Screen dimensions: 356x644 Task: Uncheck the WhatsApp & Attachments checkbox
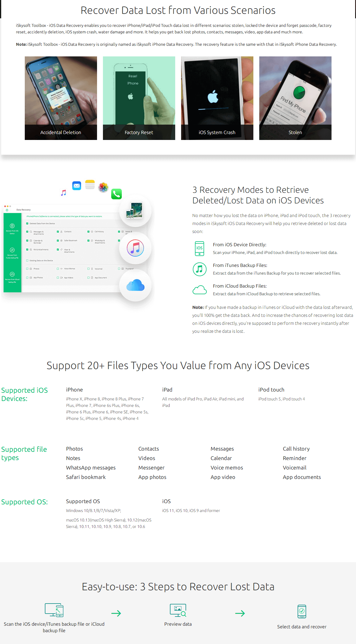[88, 241]
